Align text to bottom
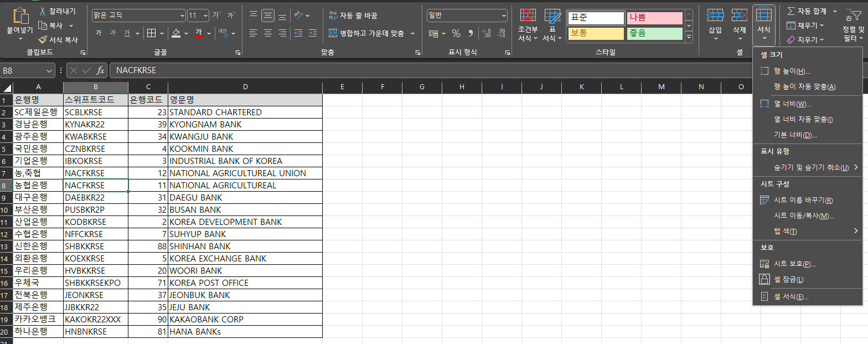 282,16
